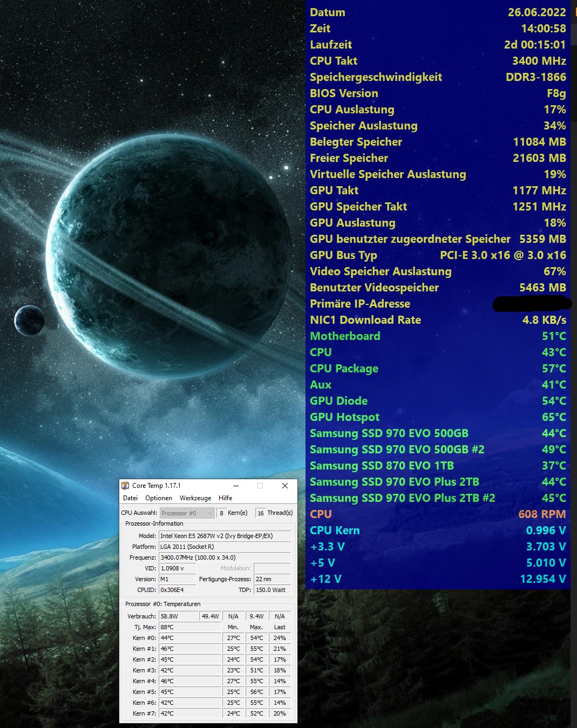577x728 pixels.
Task: Click the Video Speicher Auslastung value 67%
Action: tap(555, 271)
